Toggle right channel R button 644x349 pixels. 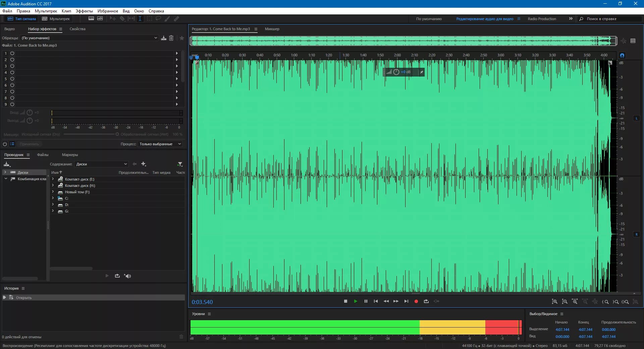point(636,235)
